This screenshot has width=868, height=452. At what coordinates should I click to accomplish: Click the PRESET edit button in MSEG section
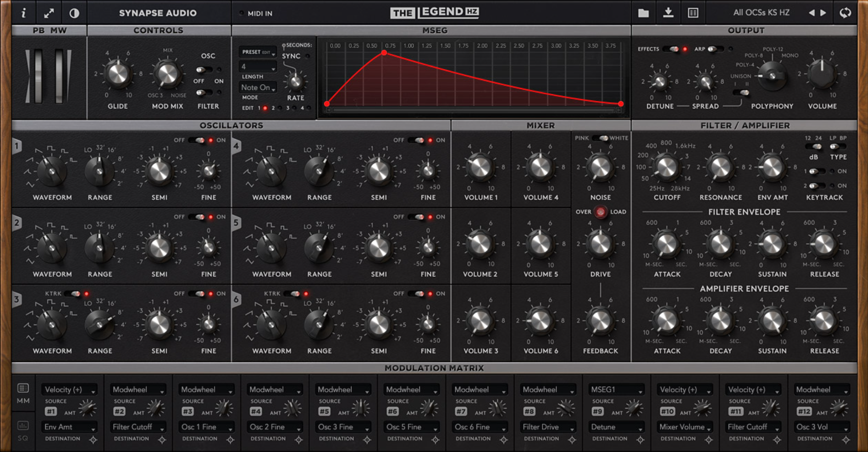click(258, 51)
